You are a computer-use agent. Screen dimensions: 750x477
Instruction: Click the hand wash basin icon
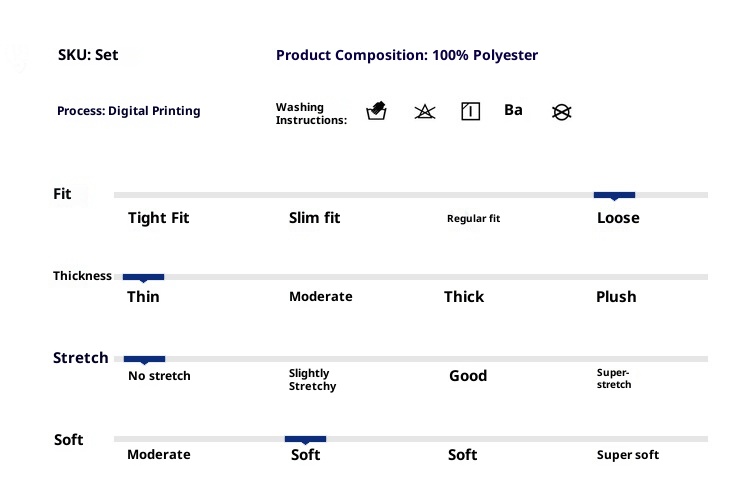[377, 111]
